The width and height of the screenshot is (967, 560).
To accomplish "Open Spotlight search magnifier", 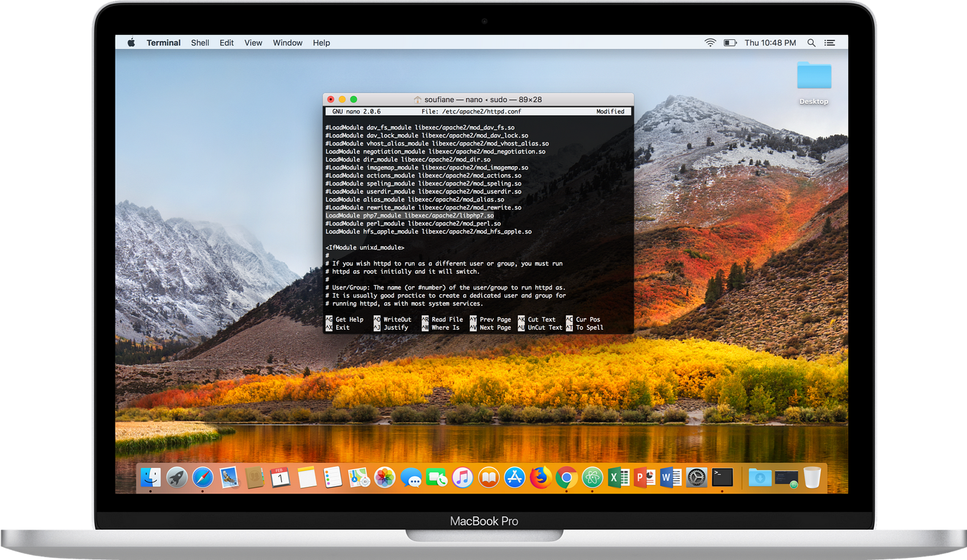I will click(x=812, y=42).
